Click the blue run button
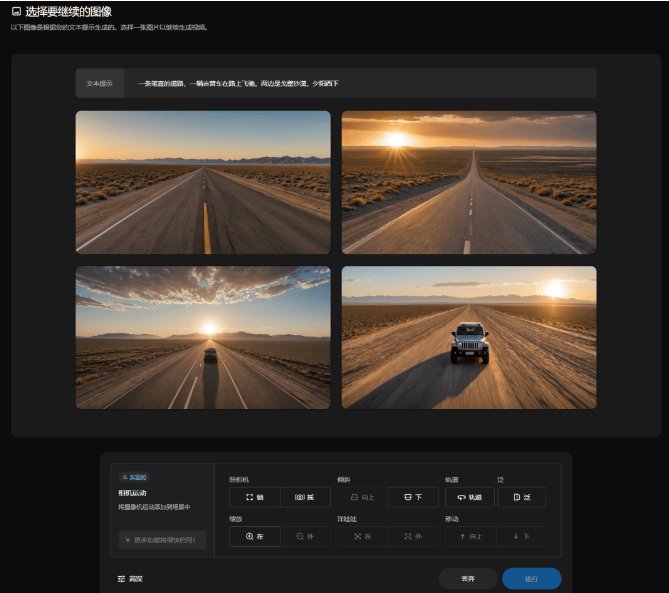669x593 pixels. click(531, 579)
